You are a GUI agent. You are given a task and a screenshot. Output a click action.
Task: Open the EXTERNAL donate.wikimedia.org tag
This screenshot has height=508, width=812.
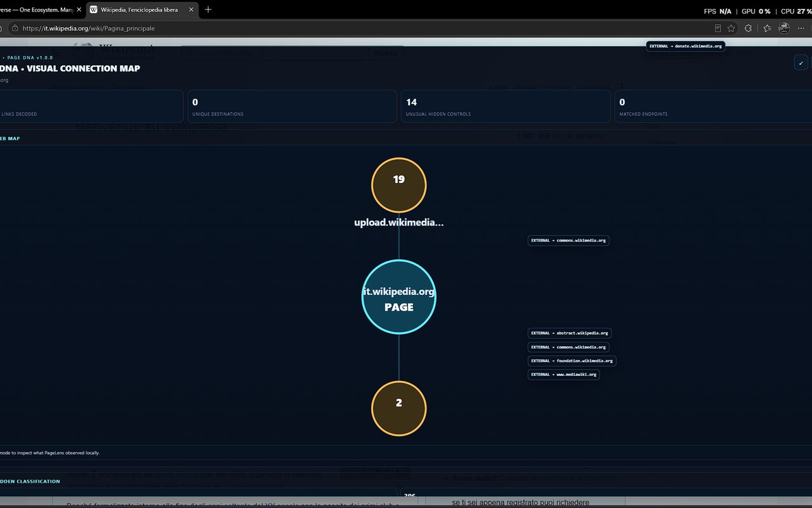pos(686,46)
